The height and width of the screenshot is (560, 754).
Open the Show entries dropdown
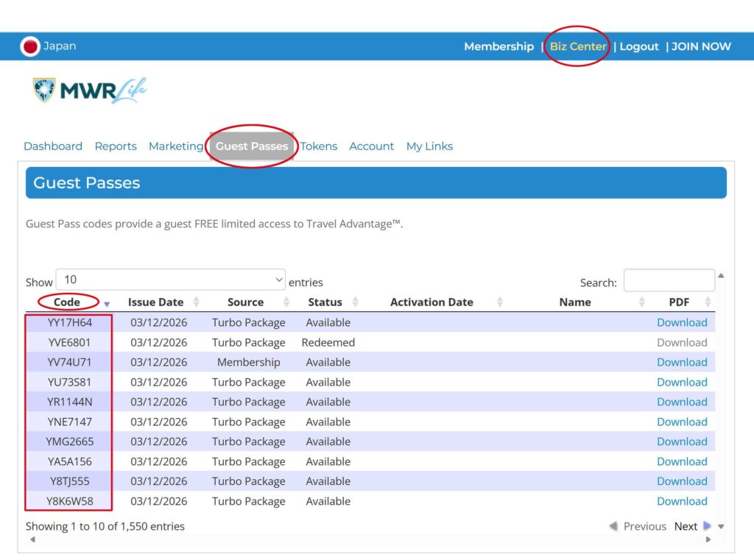tap(170, 280)
